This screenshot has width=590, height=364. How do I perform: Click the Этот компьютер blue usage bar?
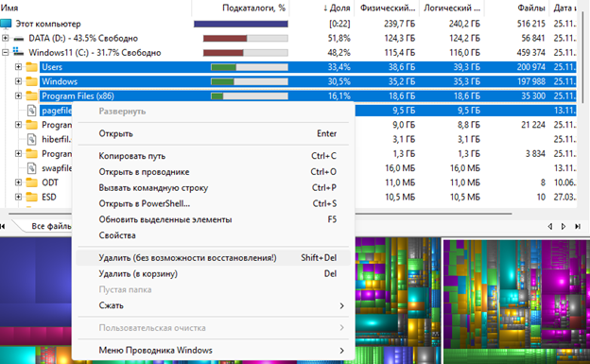[x=241, y=24]
